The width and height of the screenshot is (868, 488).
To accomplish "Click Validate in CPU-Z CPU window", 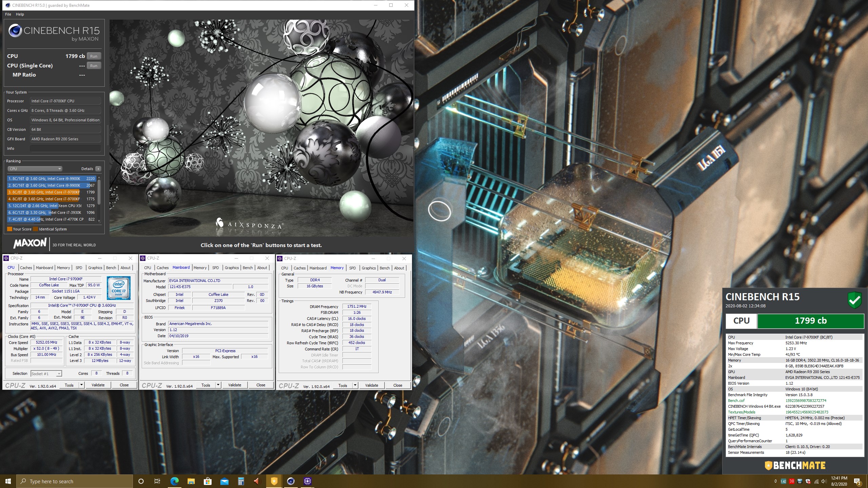I will [x=98, y=385].
